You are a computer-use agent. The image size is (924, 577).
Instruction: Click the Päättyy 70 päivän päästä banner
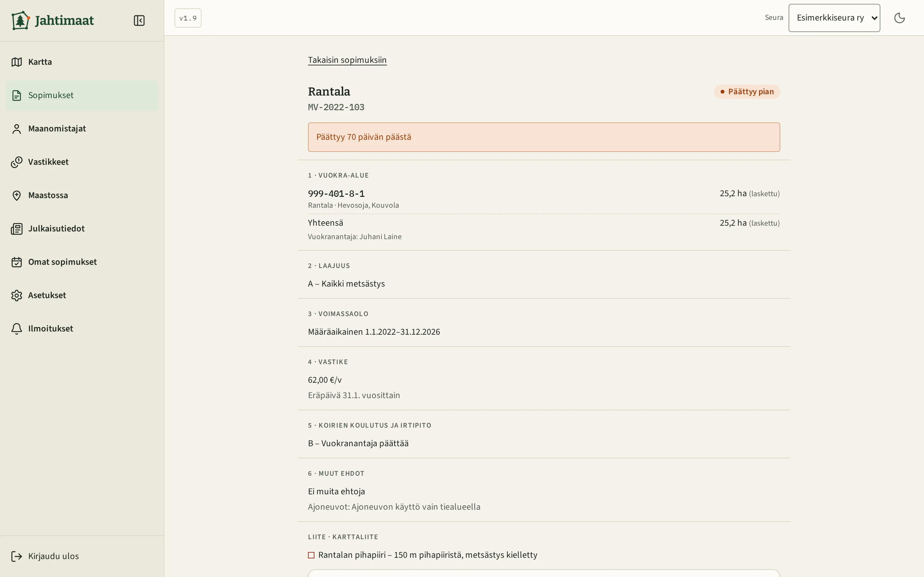[x=544, y=137]
